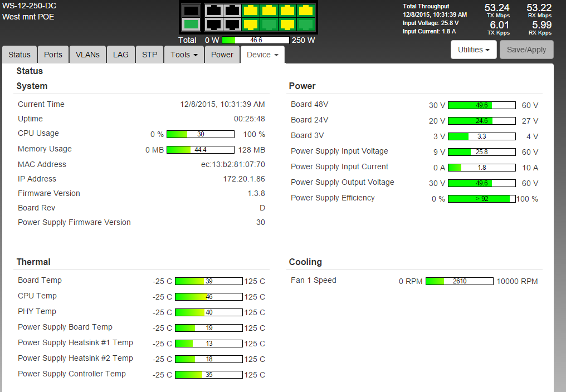This screenshot has height=392, width=566.
Task: Select the rightmost yellow port in top row
Action: 306,11
